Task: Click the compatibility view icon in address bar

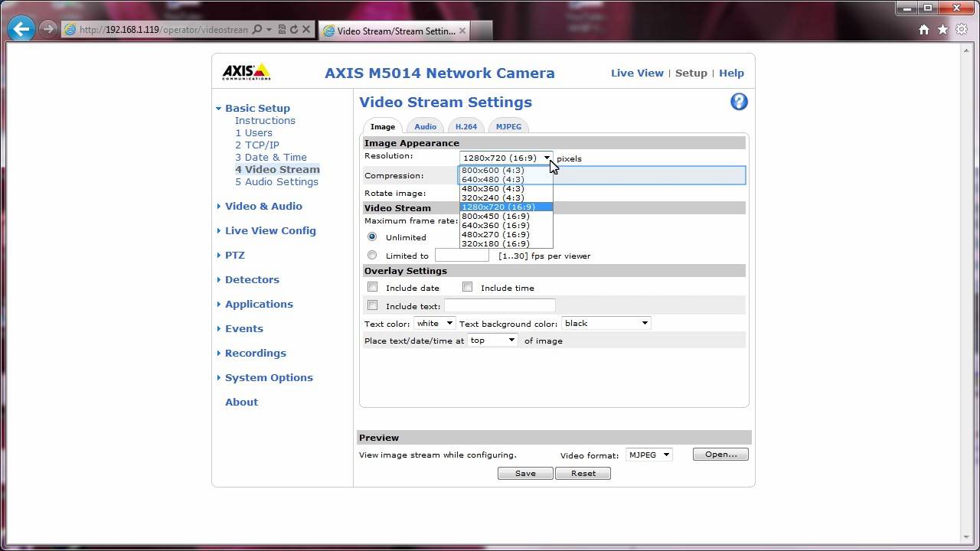Action: point(282,30)
